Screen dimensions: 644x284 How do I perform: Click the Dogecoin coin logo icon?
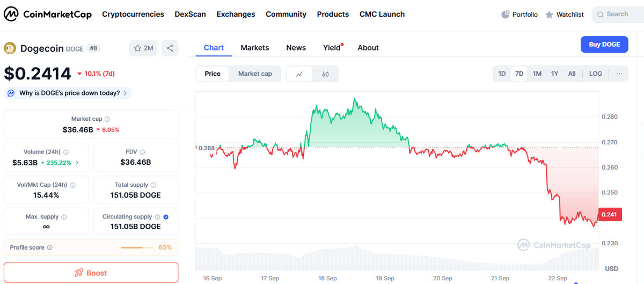(x=10, y=48)
